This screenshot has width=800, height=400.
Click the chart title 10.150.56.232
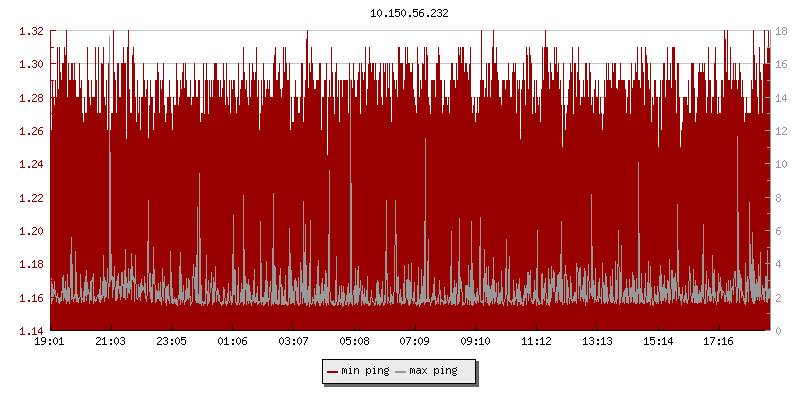pyautogui.click(x=409, y=13)
